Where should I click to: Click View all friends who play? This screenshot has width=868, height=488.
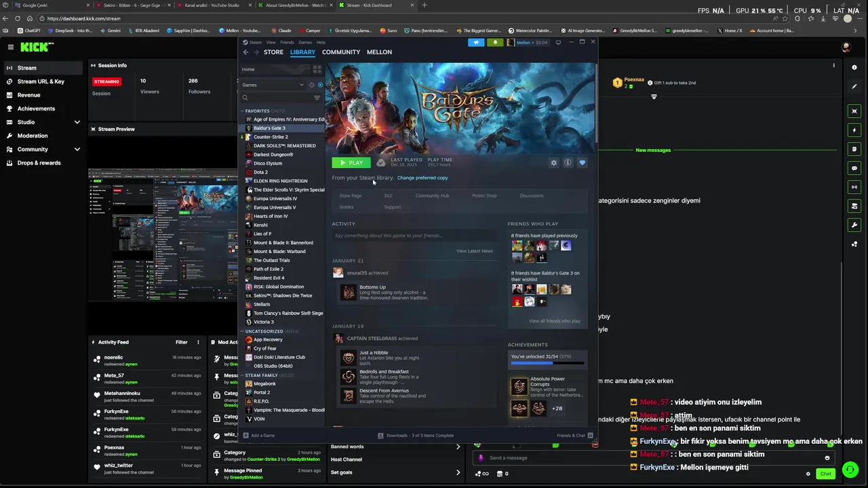tap(555, 321)
